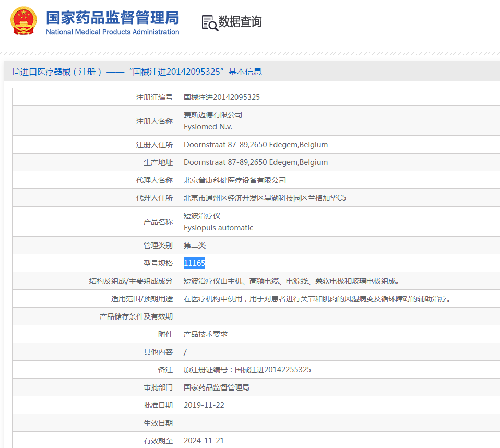Image resolution: width=500 pixels, height=448 pixels.
Task: Select 费斯迈德有限公司 registrant name
Action: point(213,115)
